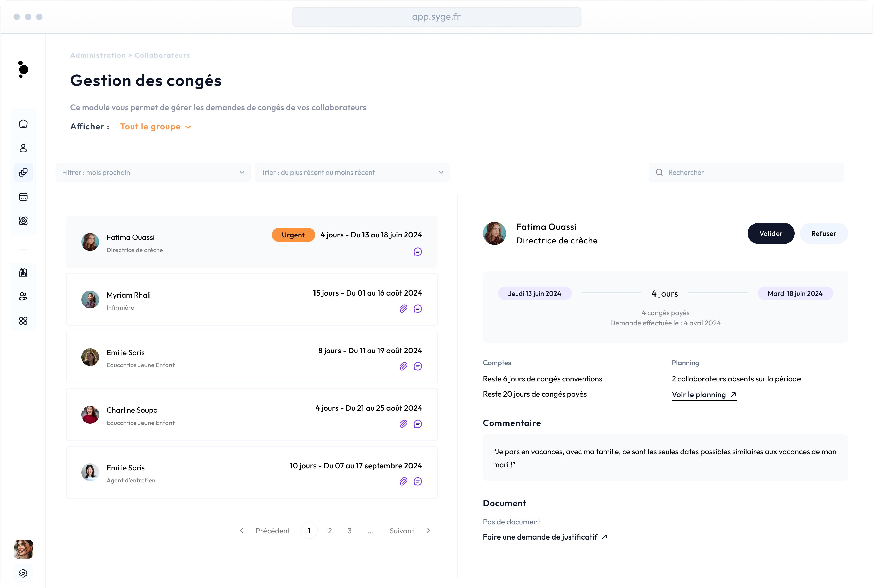This screenshot has height=588, width=873.
Task: Open the 'Filtrer : mois prochain' dropdown
Action: (153, 173)
